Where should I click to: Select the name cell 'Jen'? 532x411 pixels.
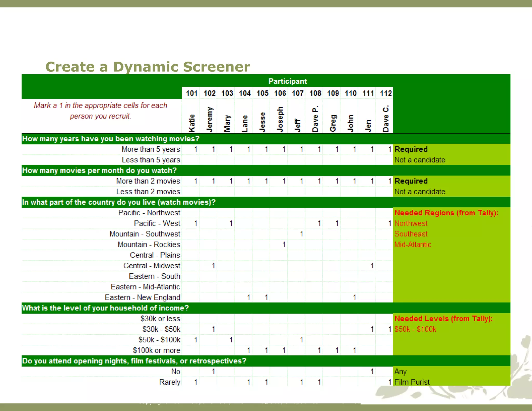368,126
